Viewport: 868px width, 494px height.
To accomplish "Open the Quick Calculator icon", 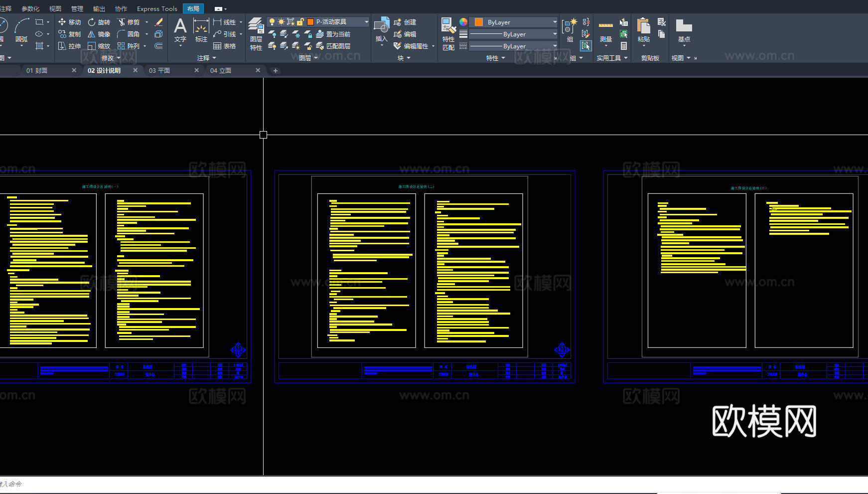I will (624, 46).
